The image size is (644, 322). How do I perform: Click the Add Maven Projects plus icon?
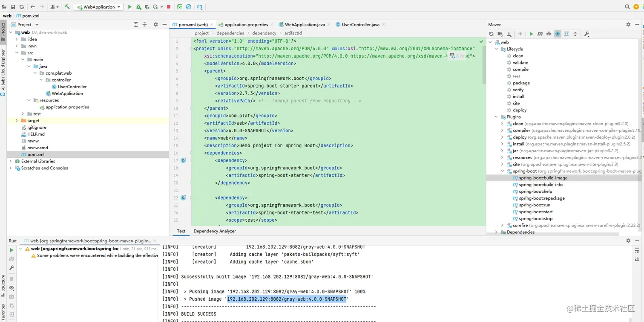[x=520, y=34]
